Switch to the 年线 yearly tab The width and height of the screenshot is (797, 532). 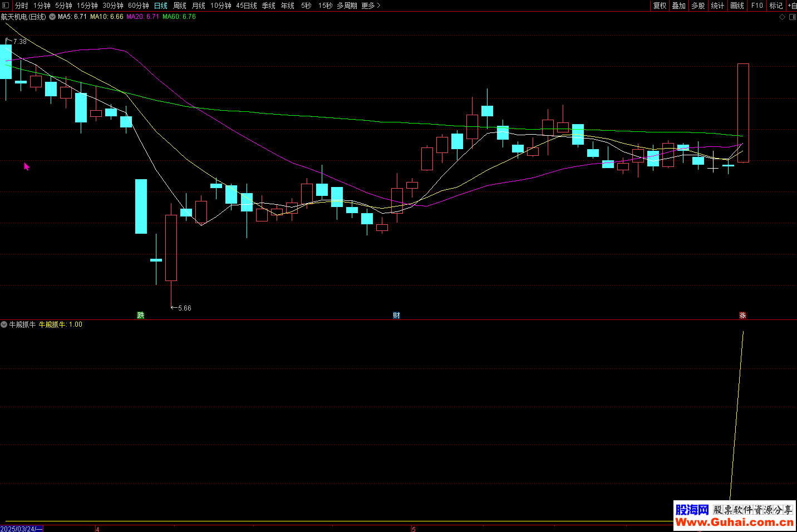(288, 6)
